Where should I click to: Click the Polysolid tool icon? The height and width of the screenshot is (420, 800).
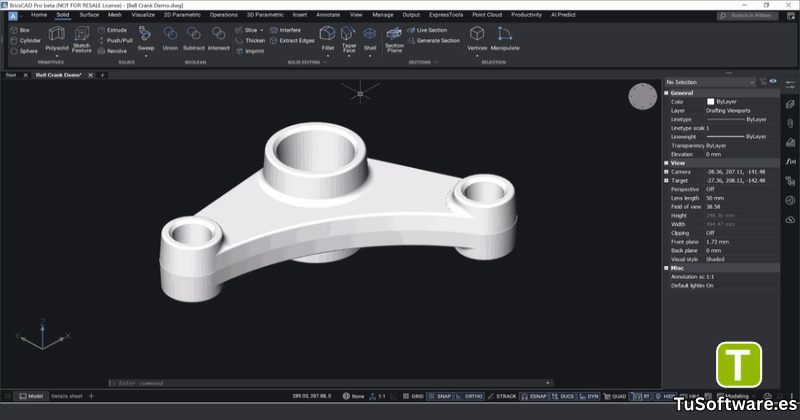[57, 39]
